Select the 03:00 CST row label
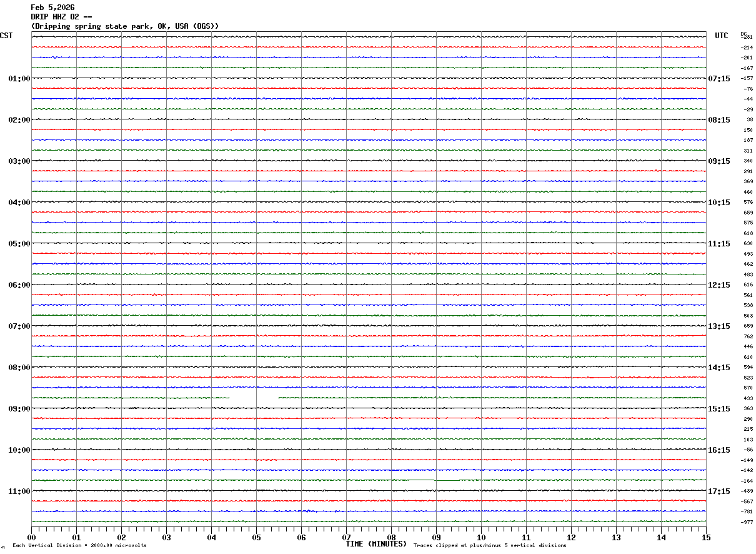Image resolution: width=756 pixels, height=554 pixels. [19, 161]
